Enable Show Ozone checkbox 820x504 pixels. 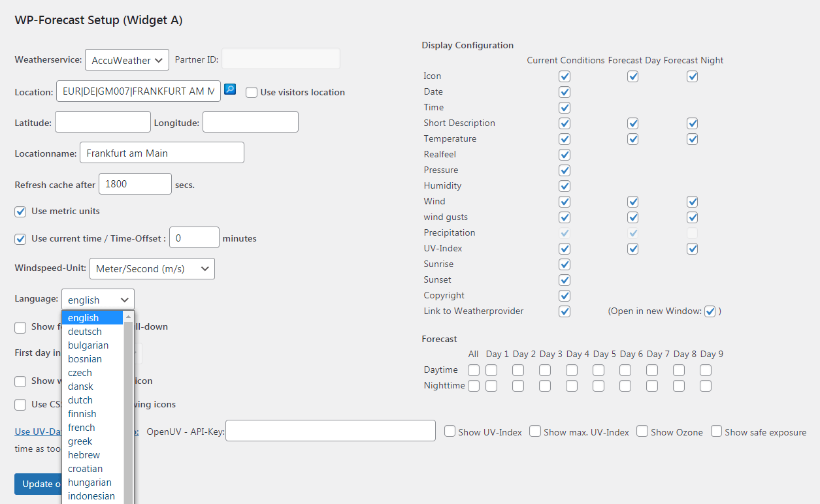point(642,431)
